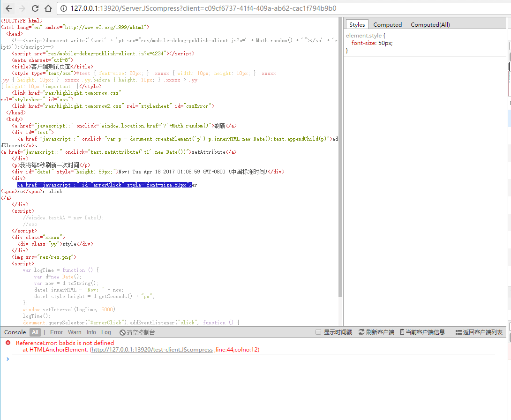The image size is (511, 420).
Task: Click the font-size property name in Styles
Action: point(364,43)
